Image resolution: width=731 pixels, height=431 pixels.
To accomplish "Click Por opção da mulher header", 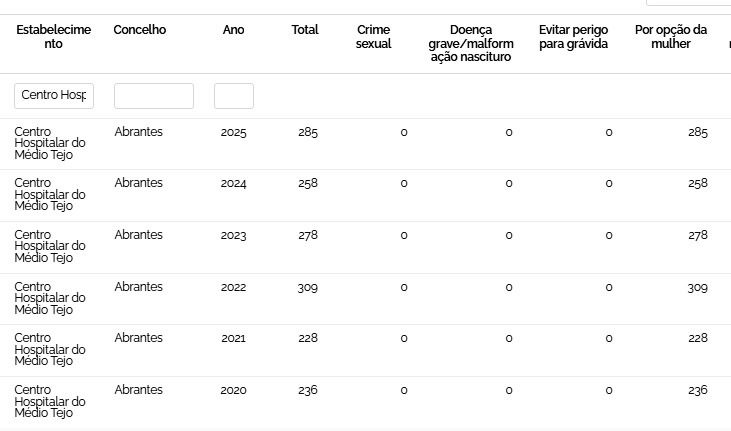I will 670,36.
